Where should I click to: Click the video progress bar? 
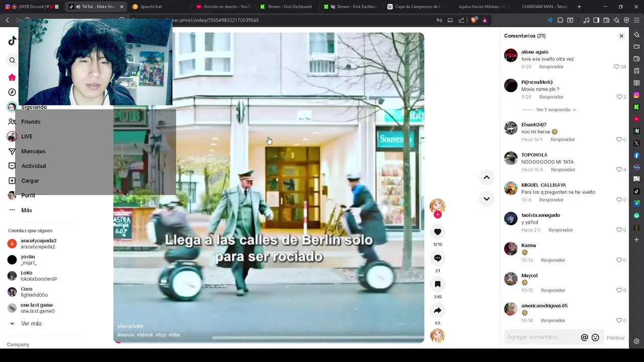pyautogui.click(x=269, y=342)
